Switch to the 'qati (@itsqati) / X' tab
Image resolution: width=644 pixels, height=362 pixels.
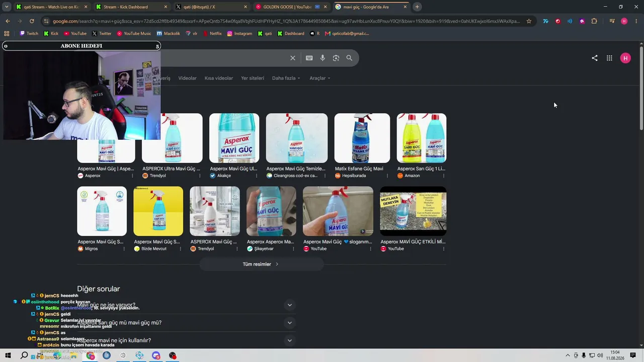click(211, 7)
